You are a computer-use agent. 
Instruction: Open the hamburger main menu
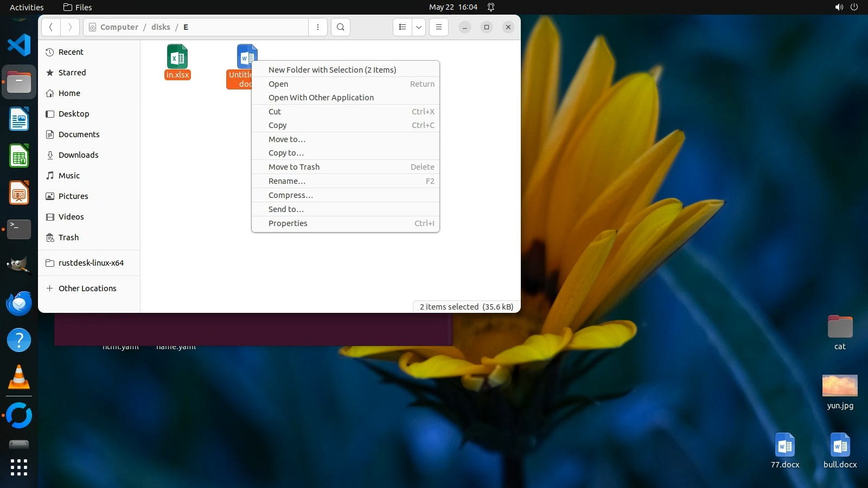pyautogui.click(x=439, y=27)
